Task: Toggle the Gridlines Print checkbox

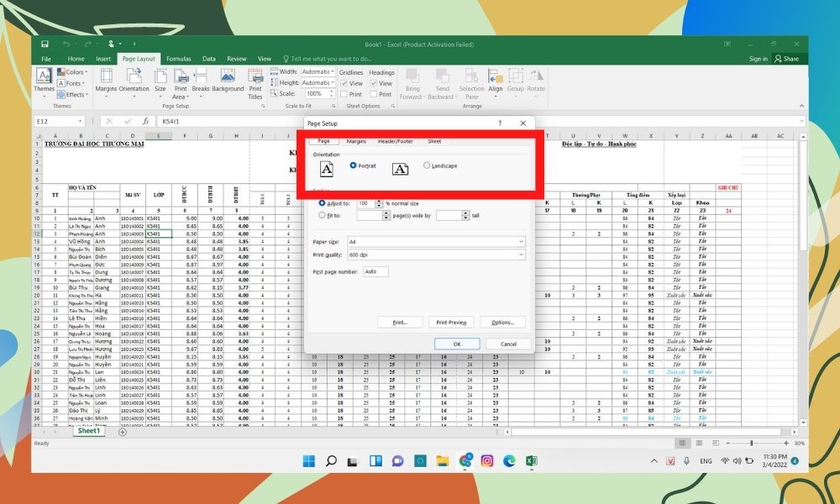Action: point(344,94)
